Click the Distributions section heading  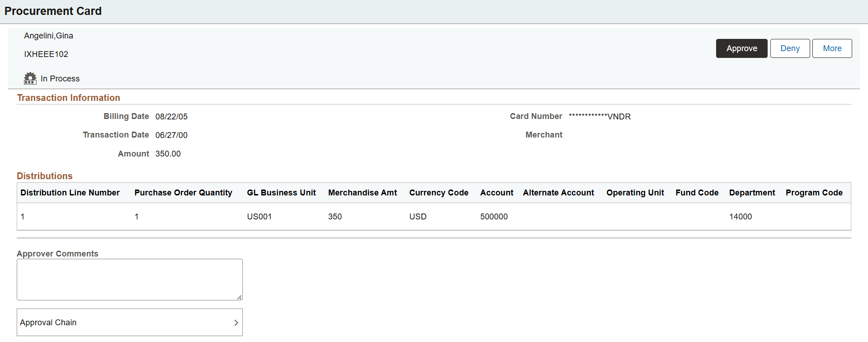coord(45,176)
